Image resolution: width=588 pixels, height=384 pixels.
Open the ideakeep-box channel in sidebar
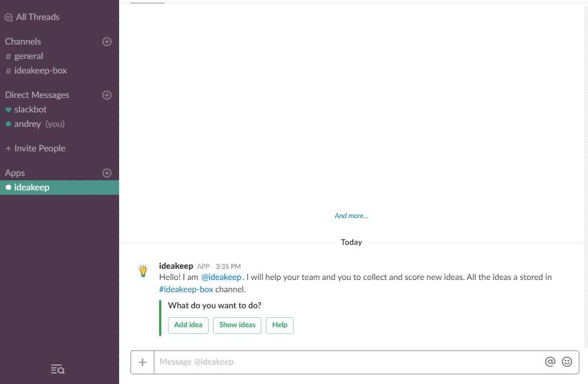[x=40, y=71]
